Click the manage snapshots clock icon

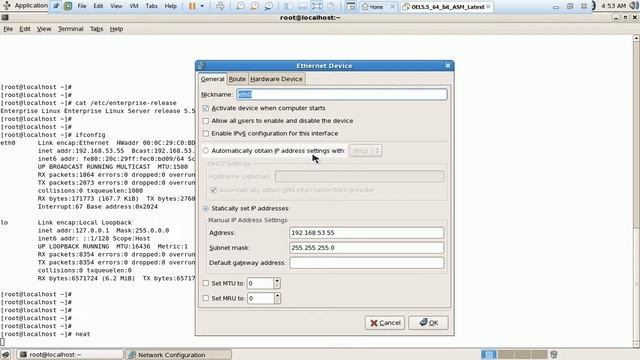269,6
